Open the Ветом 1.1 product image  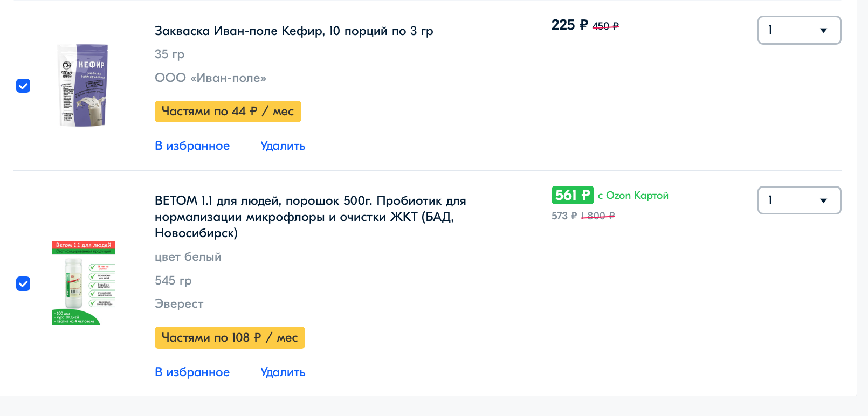click(83, 283)
